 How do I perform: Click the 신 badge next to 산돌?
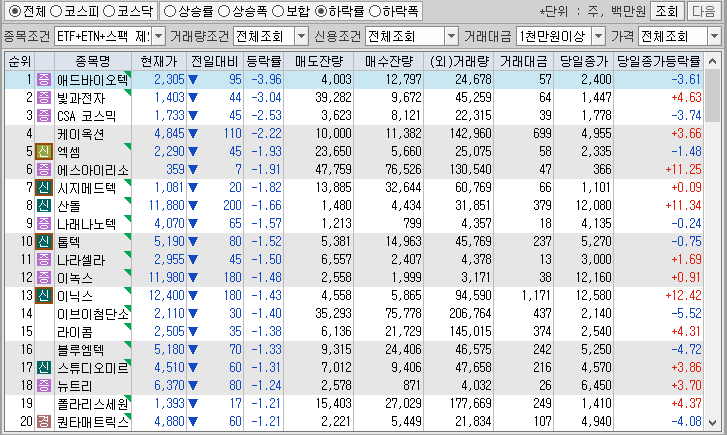(44, 205)
